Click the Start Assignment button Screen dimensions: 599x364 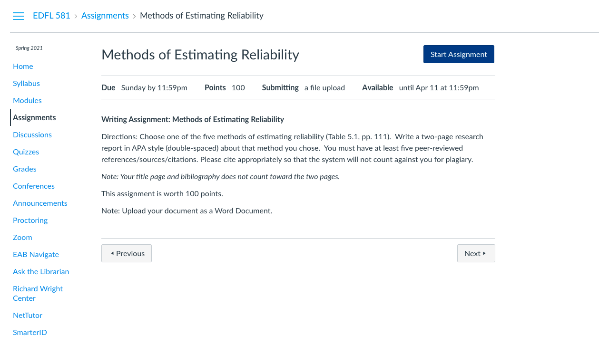(x=459, y=54)
